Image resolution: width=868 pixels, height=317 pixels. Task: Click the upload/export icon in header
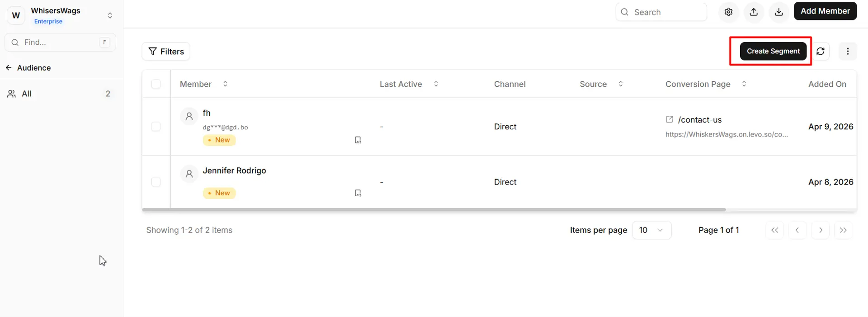point(754,12)
